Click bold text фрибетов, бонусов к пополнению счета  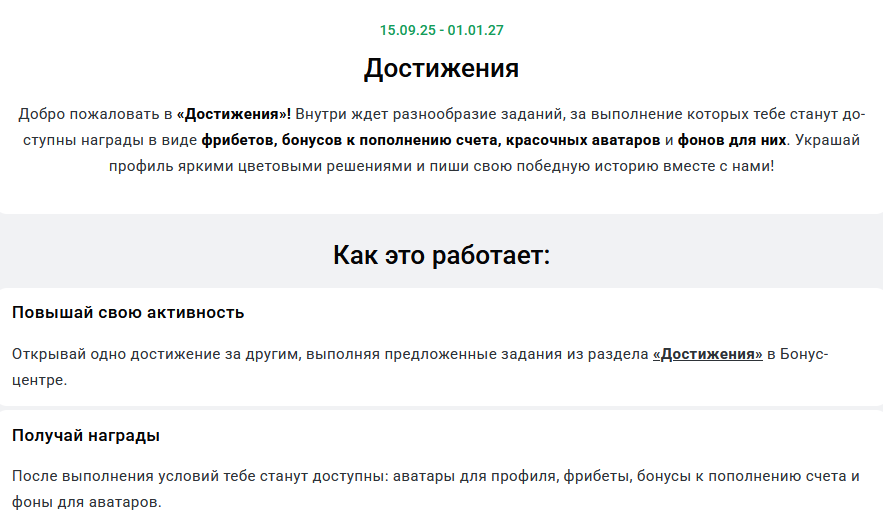[x=349, y=140]
